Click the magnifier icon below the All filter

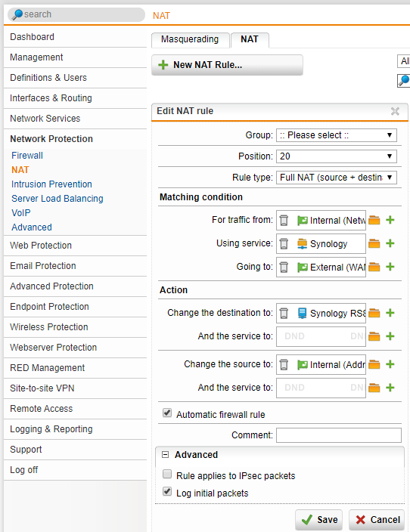(x=403, y=80)
